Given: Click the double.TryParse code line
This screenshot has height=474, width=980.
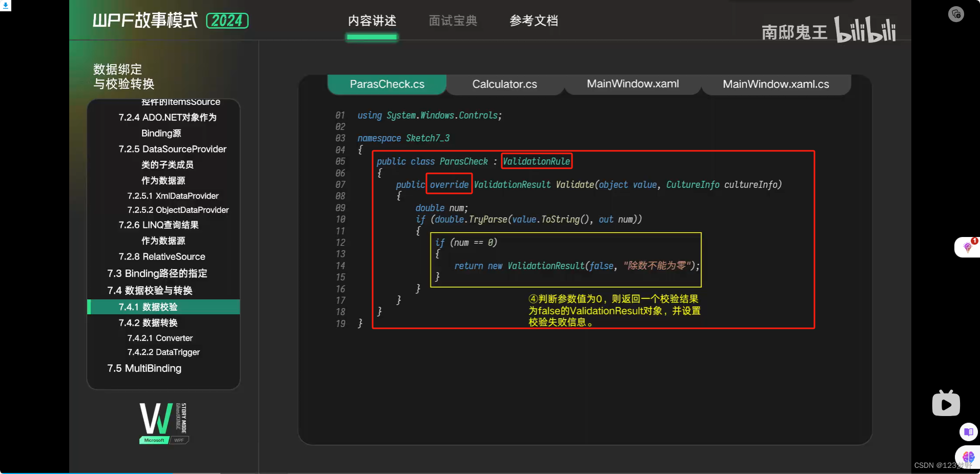Looking at the screenshot, I should pyautogui.click(x=528, y=220).
